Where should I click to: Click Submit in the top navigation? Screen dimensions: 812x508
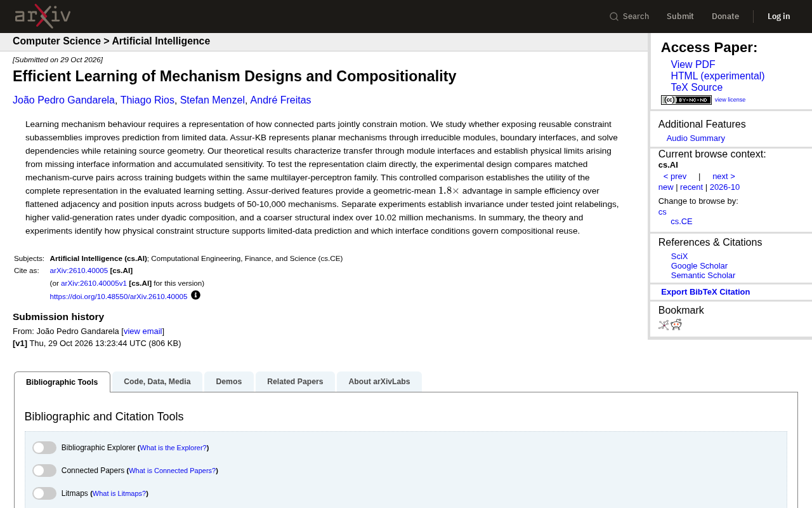(680, 17)
